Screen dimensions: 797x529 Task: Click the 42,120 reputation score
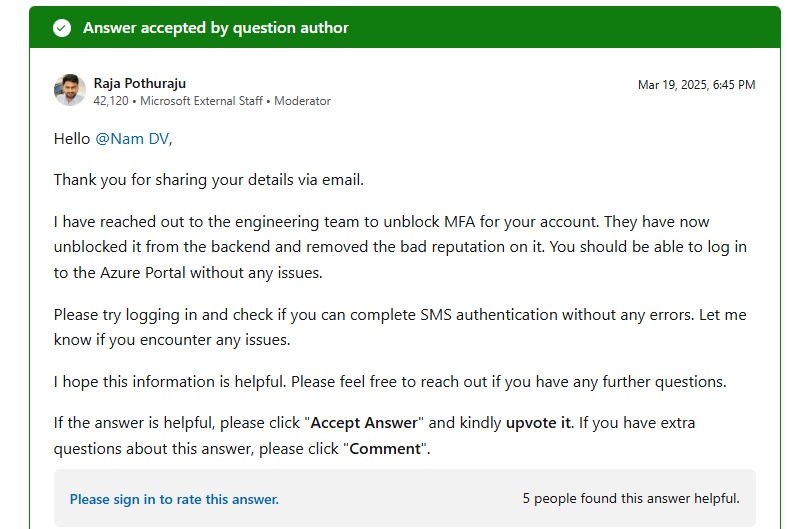pyautogui.click(x=110, y=101)
